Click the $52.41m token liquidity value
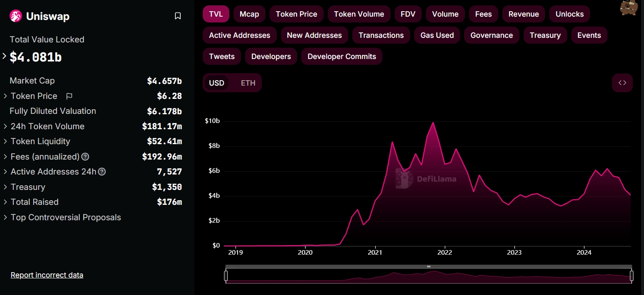644x295 pixels. [x=165, y=141]
